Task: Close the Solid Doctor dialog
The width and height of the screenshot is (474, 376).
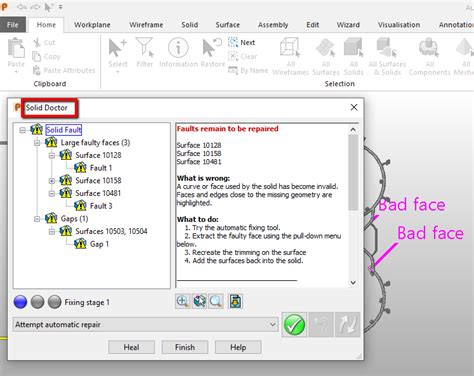Action: point(354,107)
